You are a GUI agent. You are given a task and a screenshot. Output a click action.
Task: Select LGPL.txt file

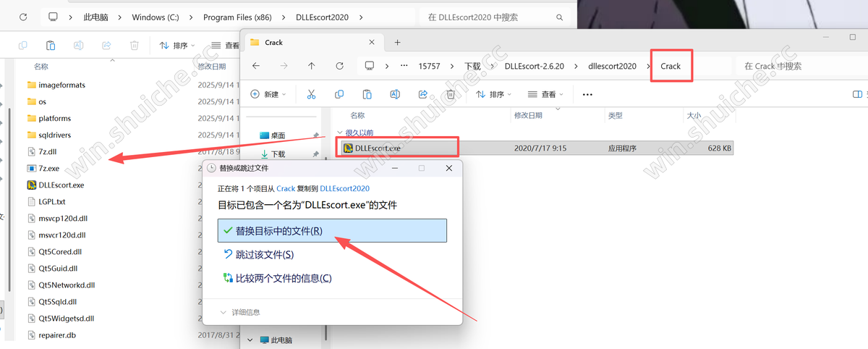(x=51, y=201)
